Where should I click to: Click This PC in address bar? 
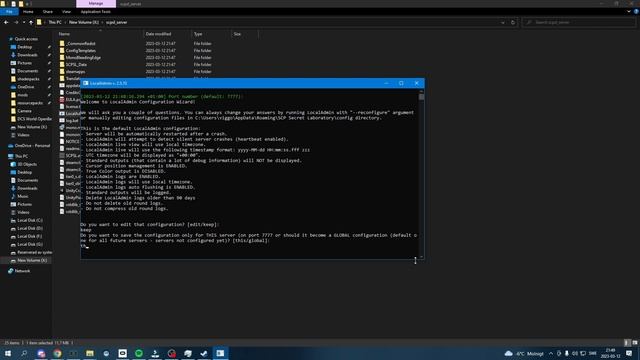coord(55,22)
